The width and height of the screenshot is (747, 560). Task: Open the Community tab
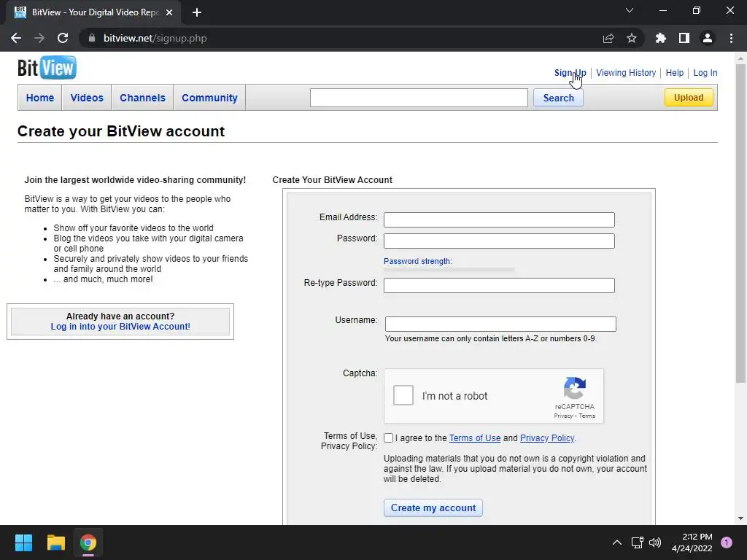click(209, 98)
